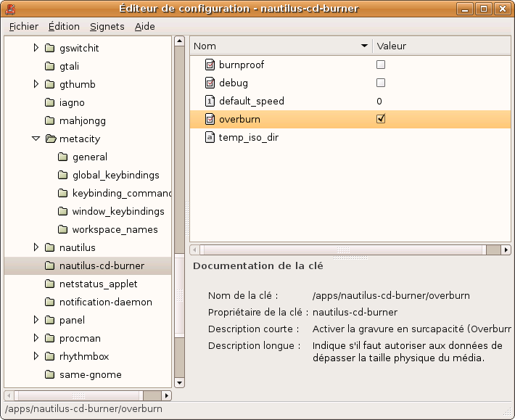
Task: Expand the gswitchit tree node
Action: [36, 48]
